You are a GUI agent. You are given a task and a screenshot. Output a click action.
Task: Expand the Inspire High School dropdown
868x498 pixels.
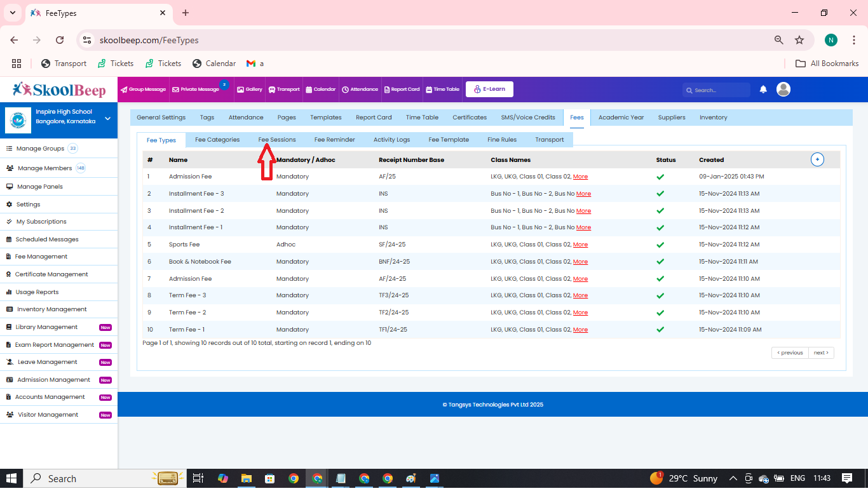coord(107,118)
